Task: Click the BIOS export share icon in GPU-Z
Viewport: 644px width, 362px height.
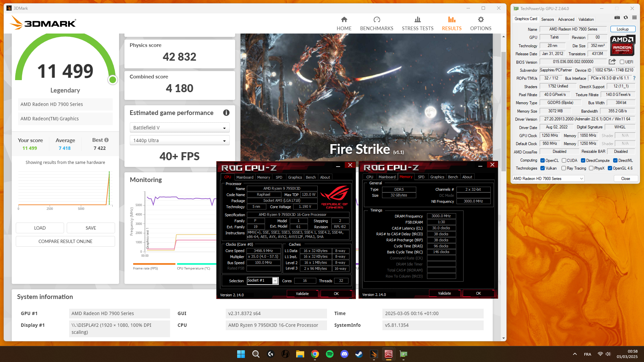Action: (x=612, y=62)
